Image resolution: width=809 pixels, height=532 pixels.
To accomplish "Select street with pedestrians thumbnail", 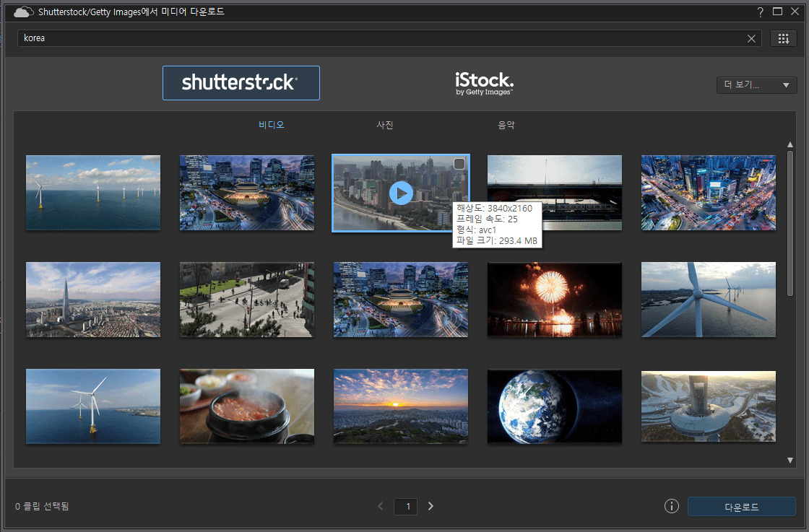I will click(246, 300).
